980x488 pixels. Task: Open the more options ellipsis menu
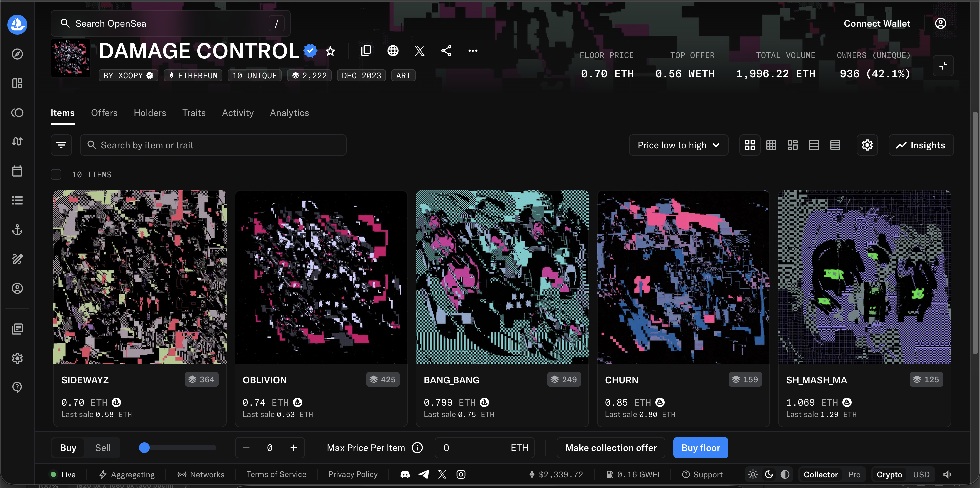tap(473, 51)
